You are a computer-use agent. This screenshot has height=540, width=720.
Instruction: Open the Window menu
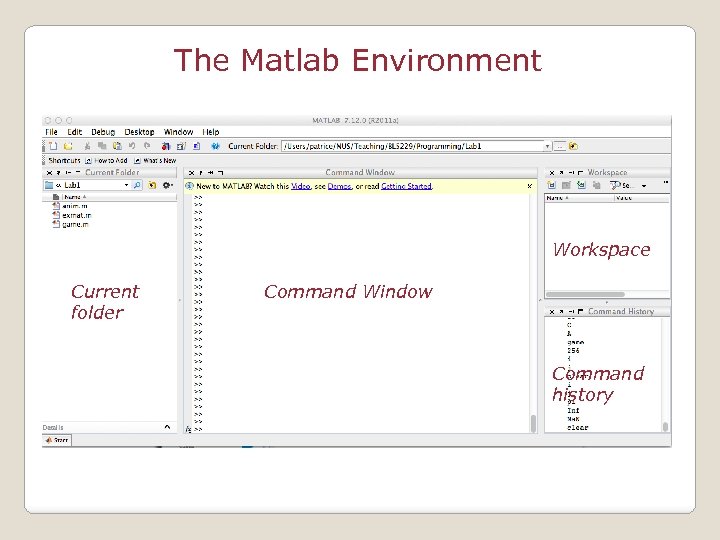point(178,132)
